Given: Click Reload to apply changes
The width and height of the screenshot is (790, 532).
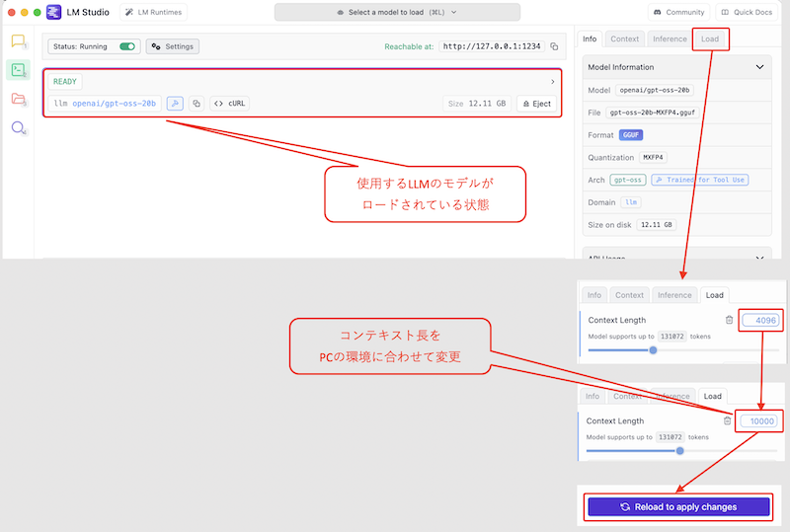Looking at the screenshot, I should [x=678, y=506].
